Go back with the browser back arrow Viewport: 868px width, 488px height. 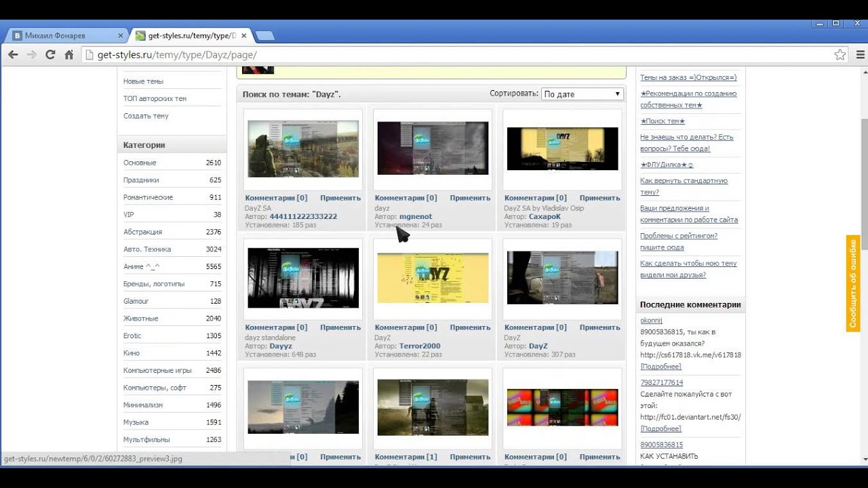coord(13,55)
